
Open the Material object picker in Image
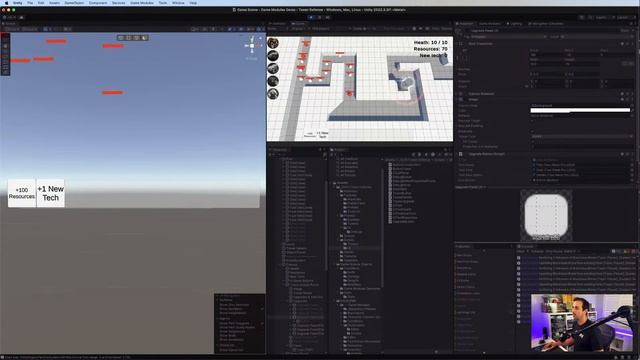[x=632, y=116]
